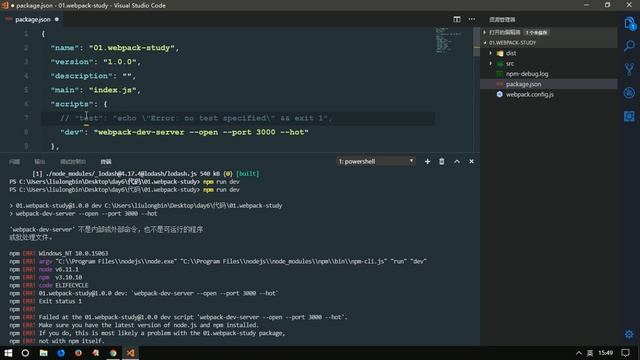Click the webpack.config.js file icon
The width and height of the screenshot is (640, 360).
500,94
